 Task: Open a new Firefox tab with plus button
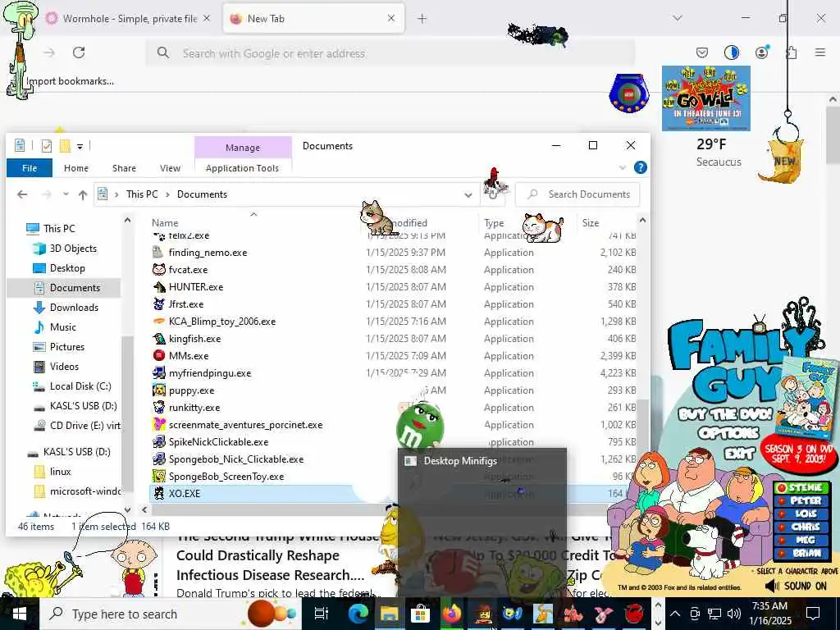pyautogui.click(x=422, y=19)
